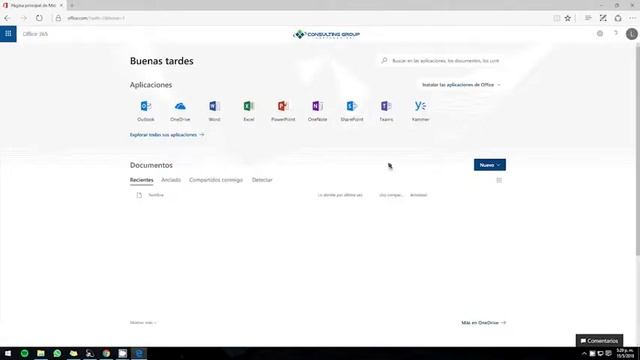Go forward in the browser
This screenshot has width=640, height=360.
coord(23,18)
